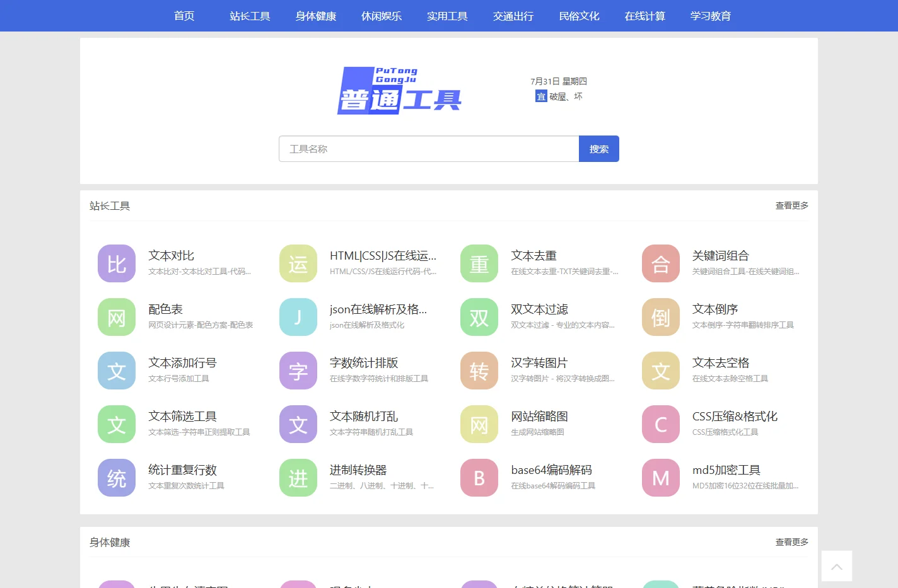
Task: Open the 网站缩略图 title link
Action: click(x=539, y=416)
